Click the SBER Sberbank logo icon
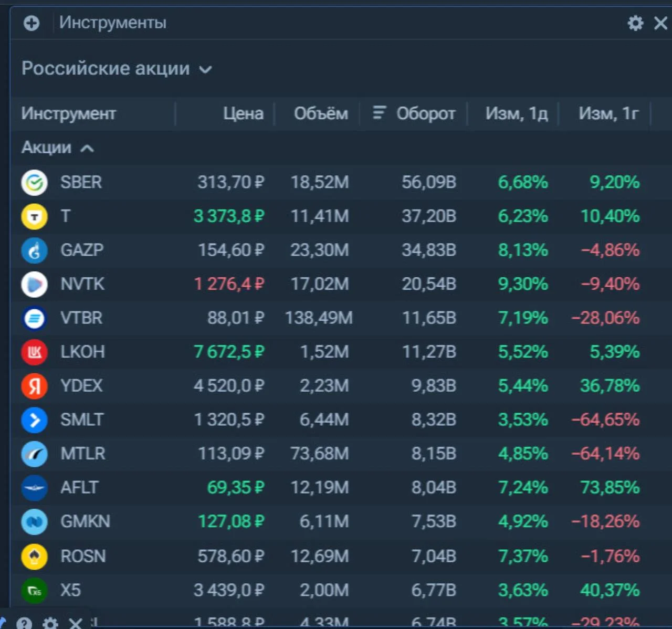Image resolution: width=672 pixels, height=629 pixels. pyautogui.click(x=35, y=183)
